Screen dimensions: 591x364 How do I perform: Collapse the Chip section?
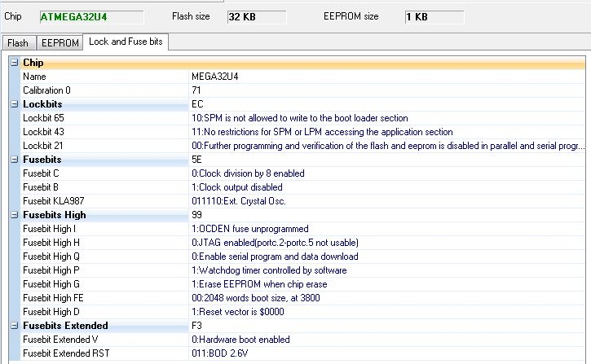[x=14, y=63]
